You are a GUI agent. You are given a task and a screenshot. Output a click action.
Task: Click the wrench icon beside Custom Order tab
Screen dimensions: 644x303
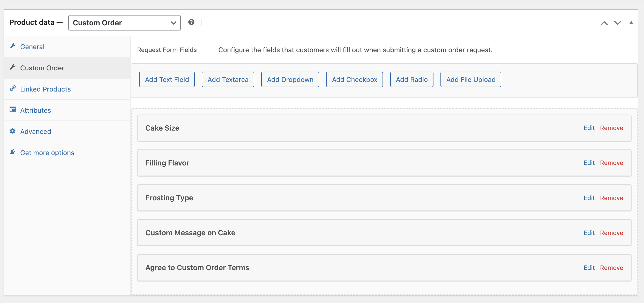[x=13, y=67]
